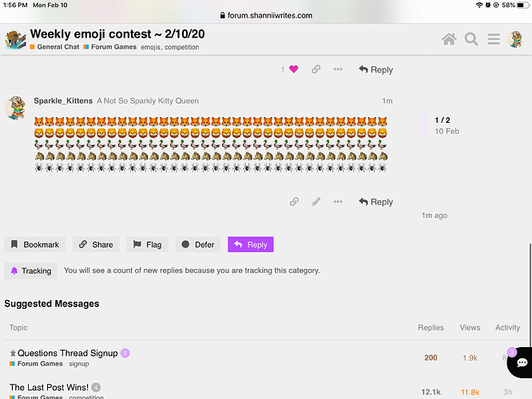Open the Questions Thread Signup topic
Screen dimensions: 532x399
[x=68, y=353]
